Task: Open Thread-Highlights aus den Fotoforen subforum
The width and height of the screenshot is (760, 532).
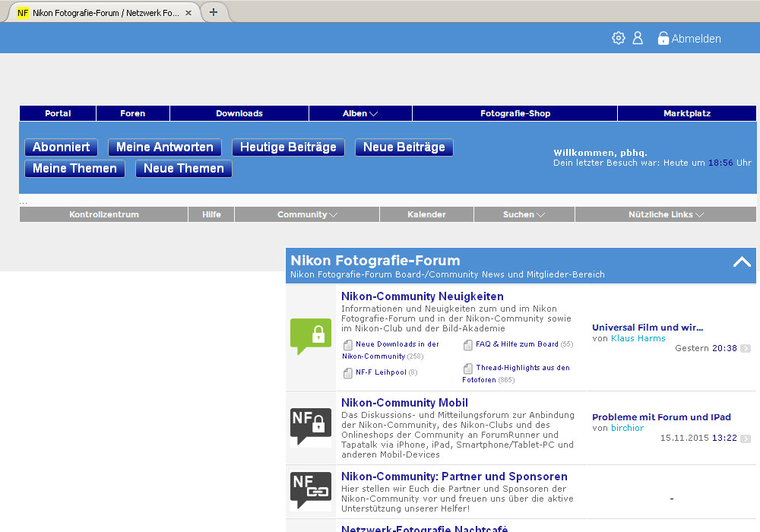Action: [516, 374]
